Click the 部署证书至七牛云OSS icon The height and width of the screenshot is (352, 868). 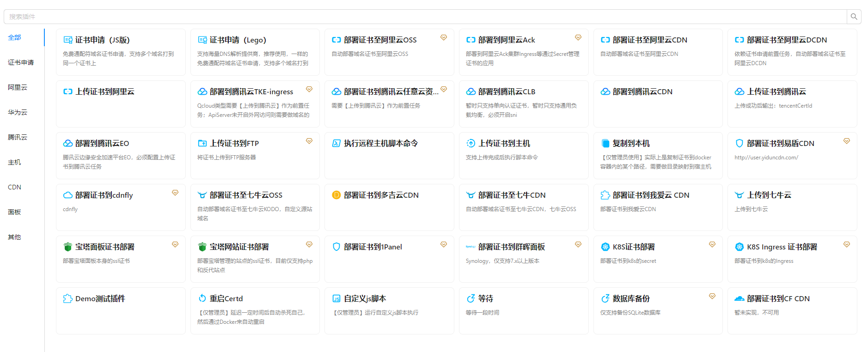pyautogui.click(x=202, y=195)
